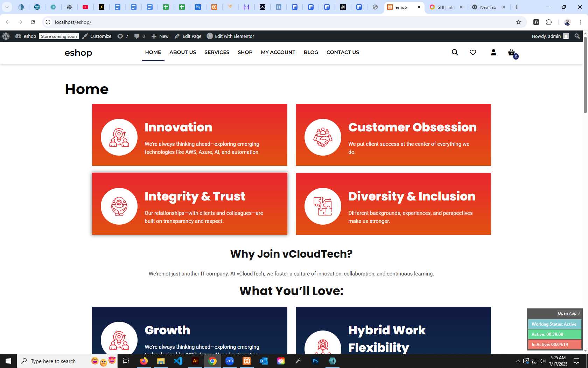Open the BLOG menu item

pos(311,52)
